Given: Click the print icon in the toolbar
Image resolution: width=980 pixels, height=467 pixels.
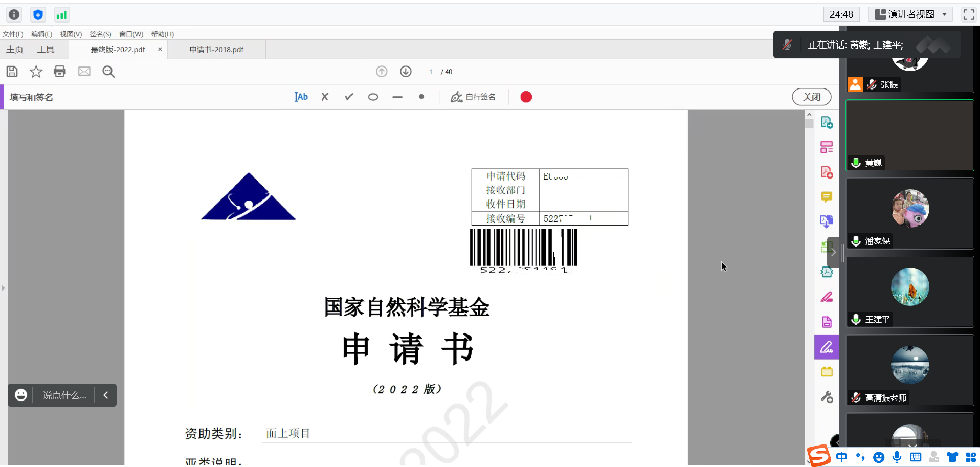Looking at the screenshot, I should (x=60, y=72).
